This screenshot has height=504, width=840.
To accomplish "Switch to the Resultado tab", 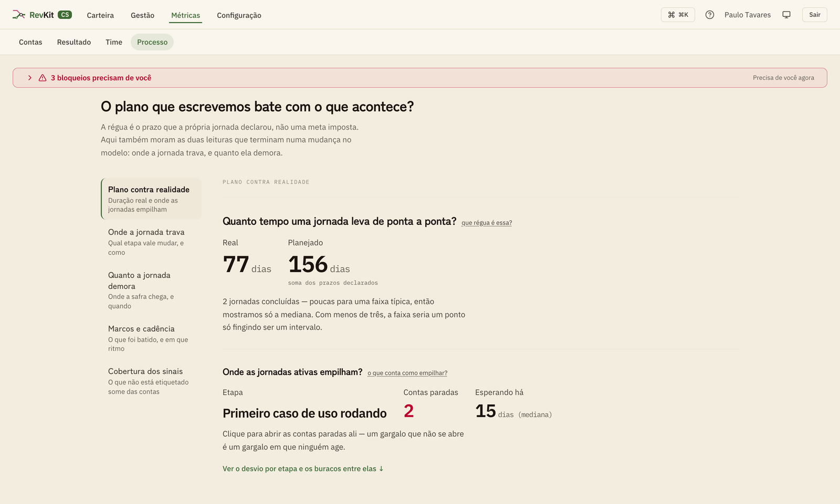I will 74,42.
